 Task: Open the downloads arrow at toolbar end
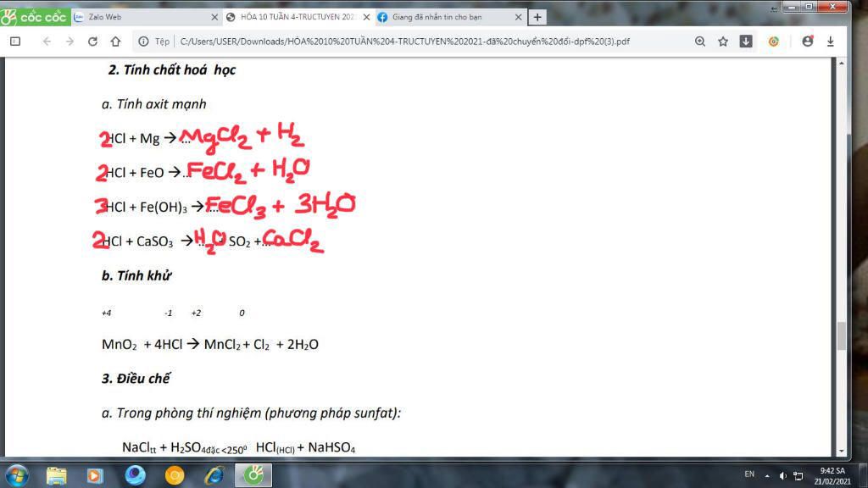tap(831, 42)
